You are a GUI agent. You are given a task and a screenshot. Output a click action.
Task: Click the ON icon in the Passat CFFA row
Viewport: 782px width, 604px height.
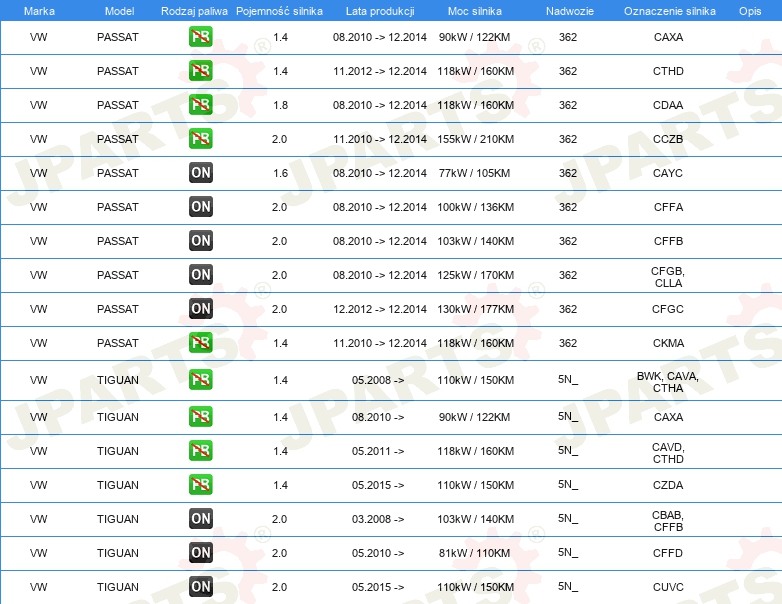point(200,207)
